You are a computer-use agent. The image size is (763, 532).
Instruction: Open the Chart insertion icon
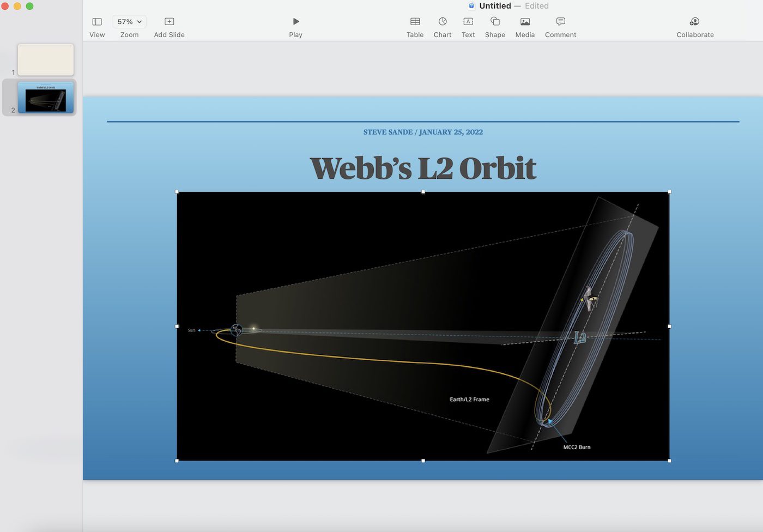click(442, 22)
